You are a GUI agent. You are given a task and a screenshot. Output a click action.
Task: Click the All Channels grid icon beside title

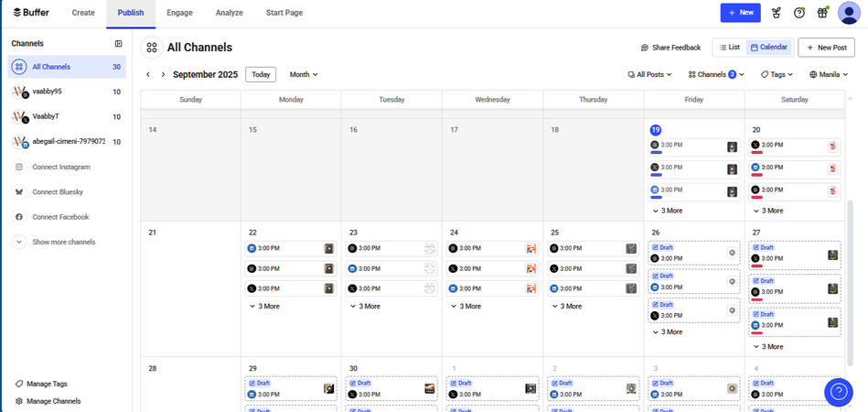tap(152, 48)
